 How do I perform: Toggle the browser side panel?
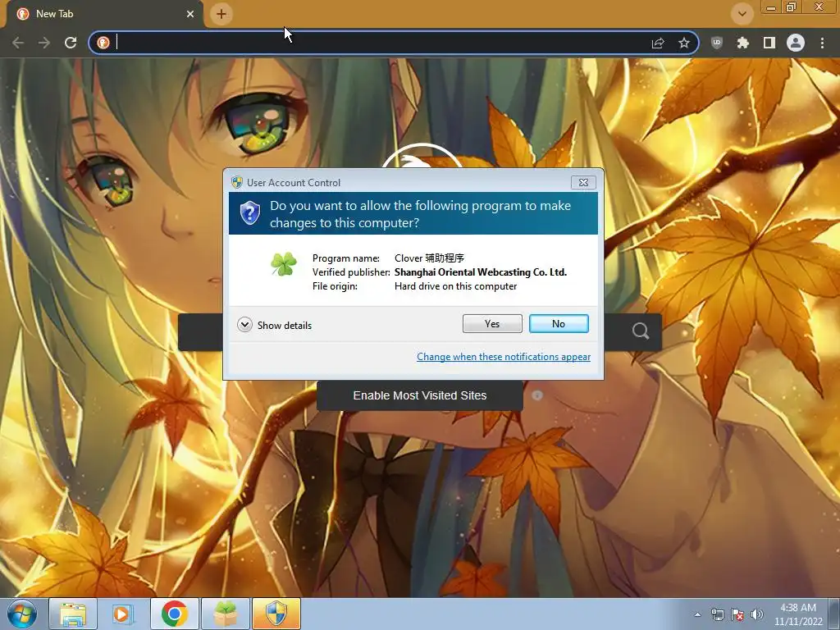coord(769,43)
